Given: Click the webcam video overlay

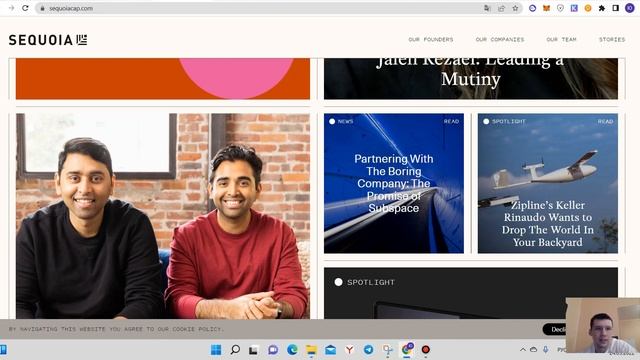Looking at the screenshot, I should 602,325.
